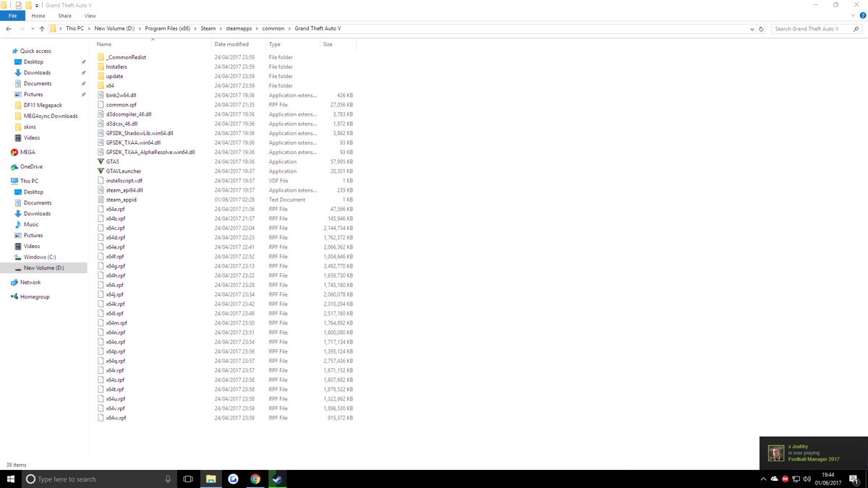Image resolution: width=868 pixels, height=488 pixels.
Task: Launch Steam from the taskbar
Action: pyautogui.click(x=278, y=479)
